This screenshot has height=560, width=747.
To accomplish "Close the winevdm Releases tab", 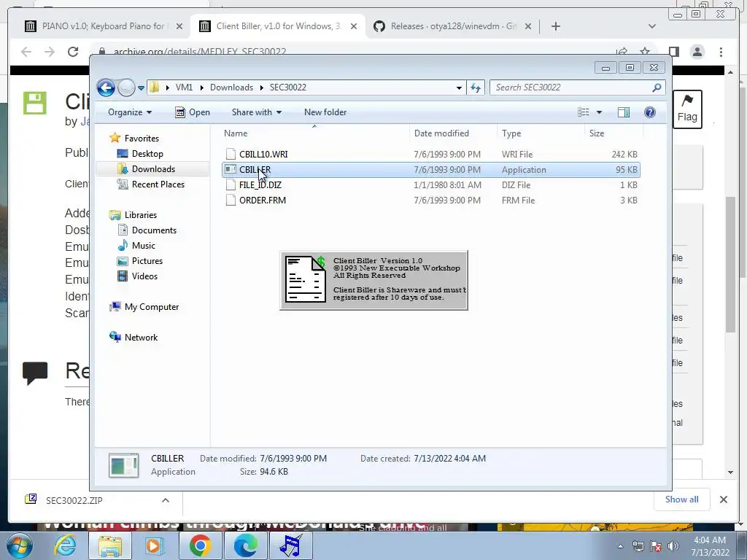I will [x=528, y=26].
